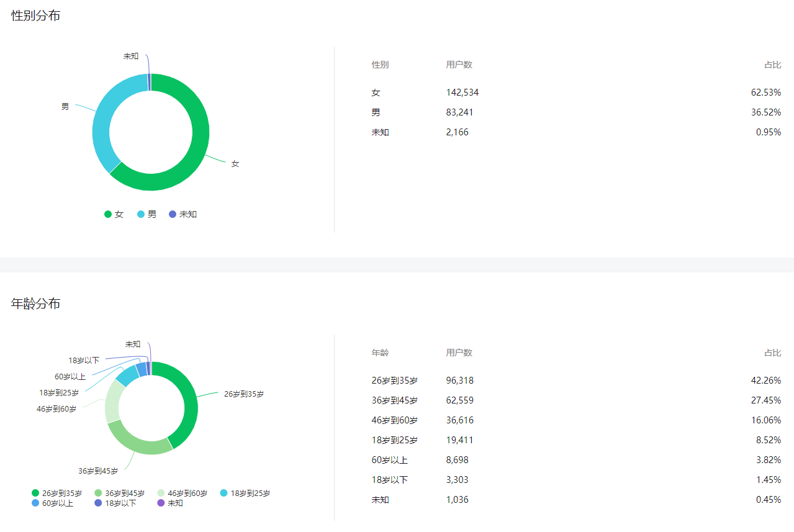This screenshot has height=532, width=794.
Task: Click the 女 row label in gender table
Action: [x=376, y=92]
